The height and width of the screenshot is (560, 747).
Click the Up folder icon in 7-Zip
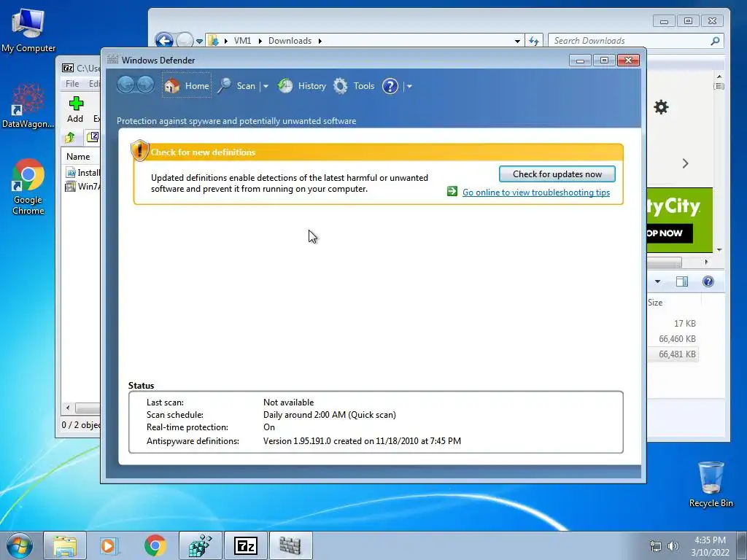pyautogui.click(x=70, y=138)
